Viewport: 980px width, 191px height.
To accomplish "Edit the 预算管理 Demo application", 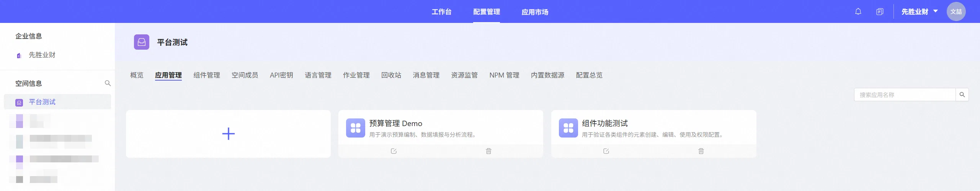I will tap(394, 151).
